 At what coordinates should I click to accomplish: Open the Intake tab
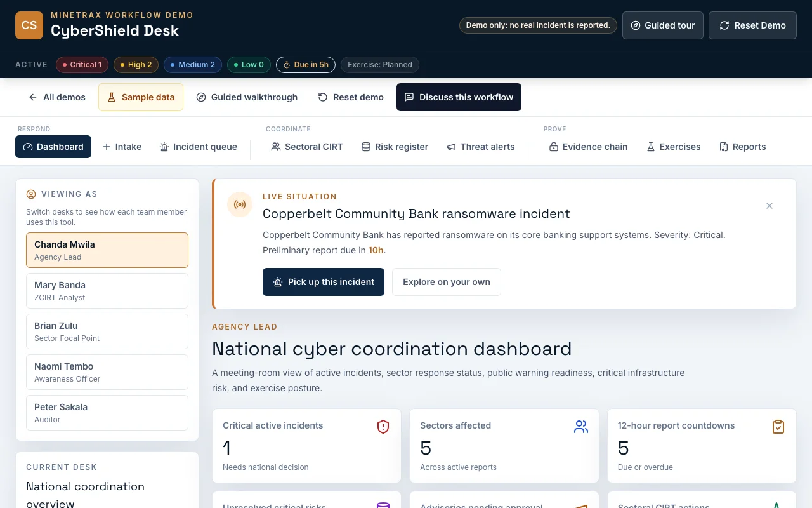[122, 147]
